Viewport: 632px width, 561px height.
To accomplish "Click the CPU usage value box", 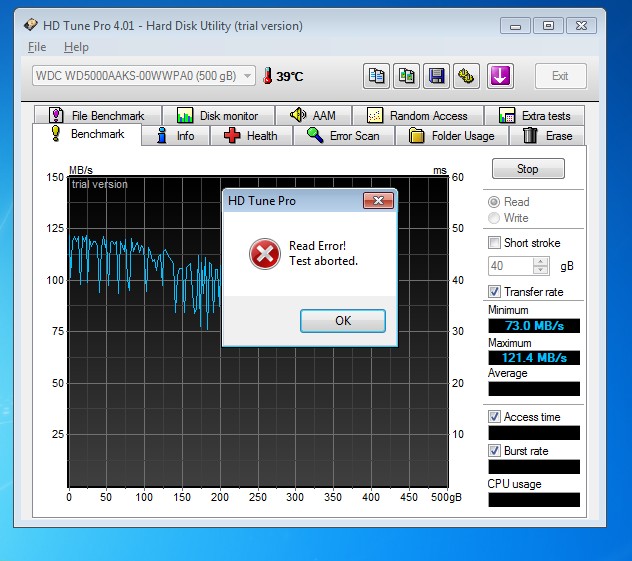I will [x=534, y=500].
